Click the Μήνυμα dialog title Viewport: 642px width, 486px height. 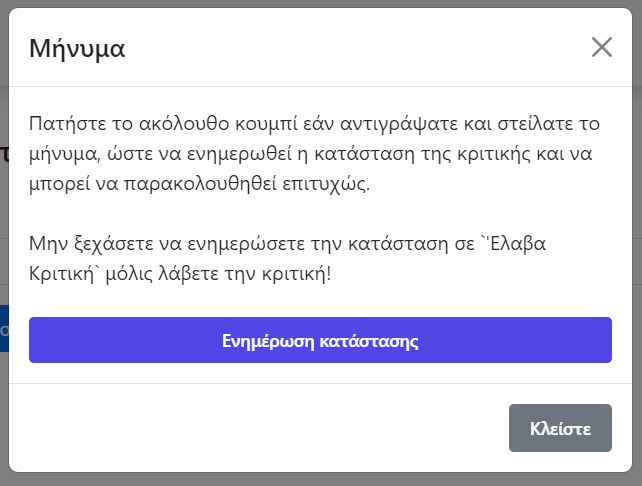pos(77,48)
